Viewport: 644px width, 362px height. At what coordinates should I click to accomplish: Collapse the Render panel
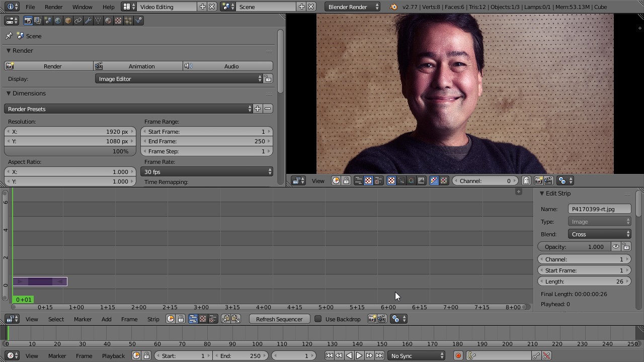9,51
